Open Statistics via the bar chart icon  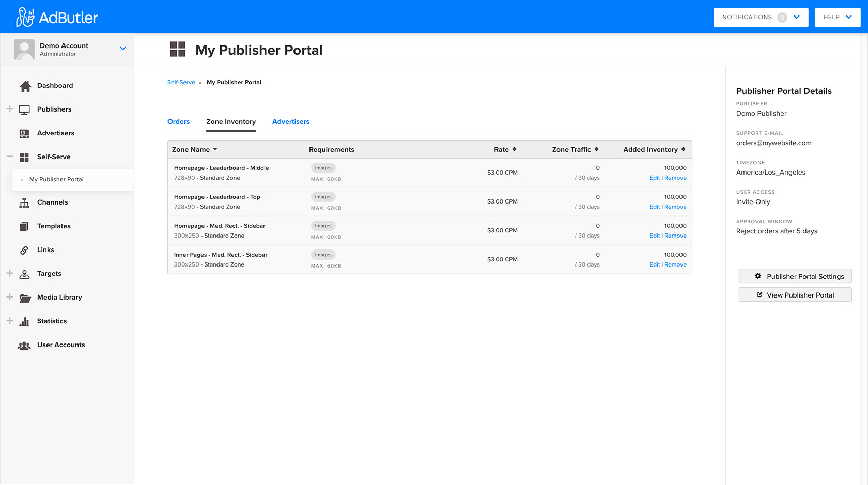coord(24,321)
